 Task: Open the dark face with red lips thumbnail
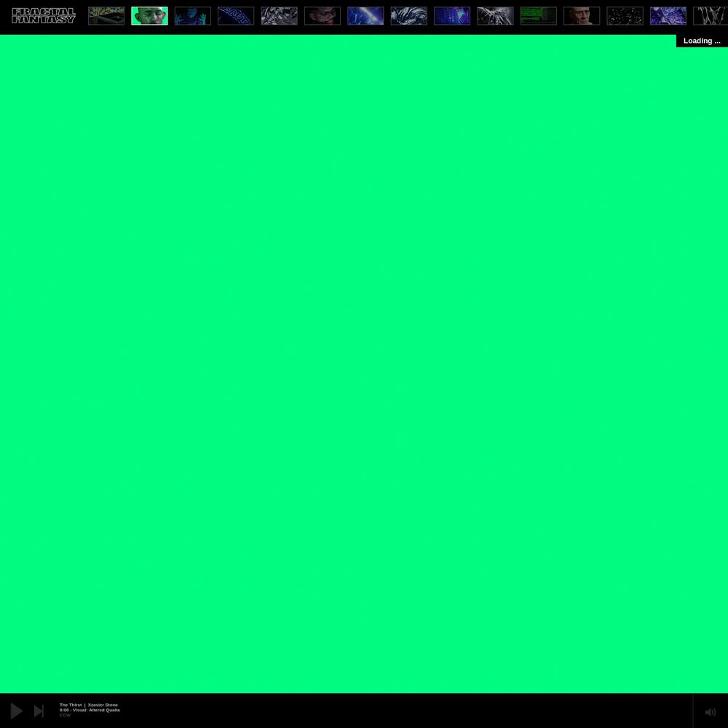click(323, 16)
